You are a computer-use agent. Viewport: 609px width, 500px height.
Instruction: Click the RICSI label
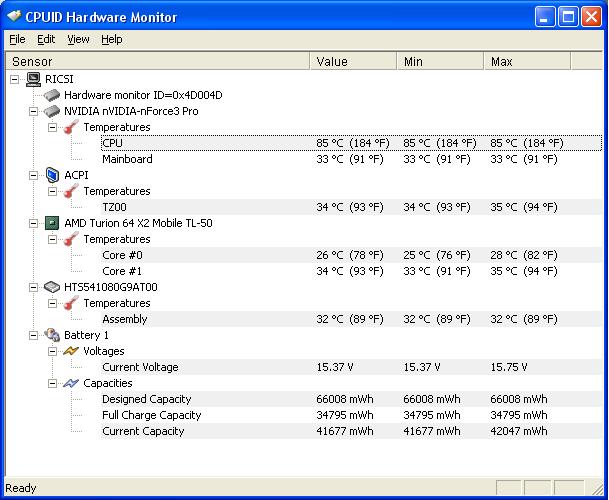point(59,79)
